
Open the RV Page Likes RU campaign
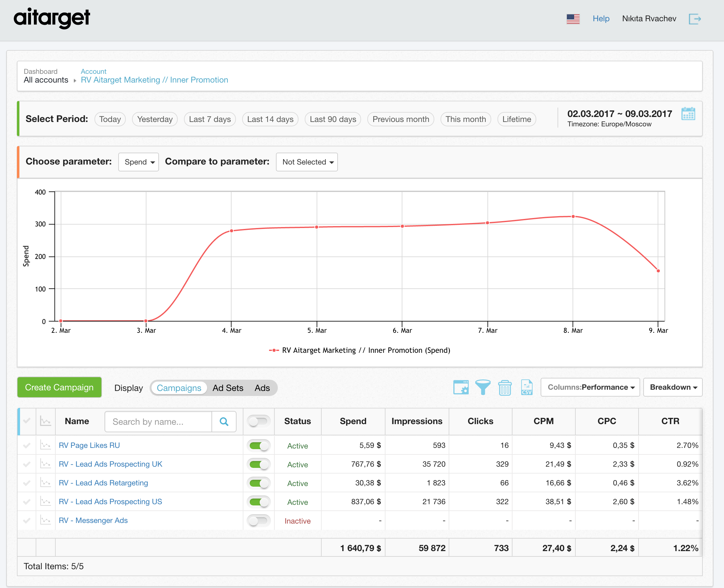point(89,445)
